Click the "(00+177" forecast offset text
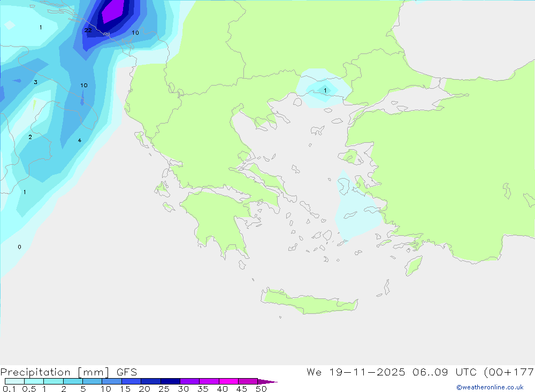535x392 pixels. pos(509,372)
